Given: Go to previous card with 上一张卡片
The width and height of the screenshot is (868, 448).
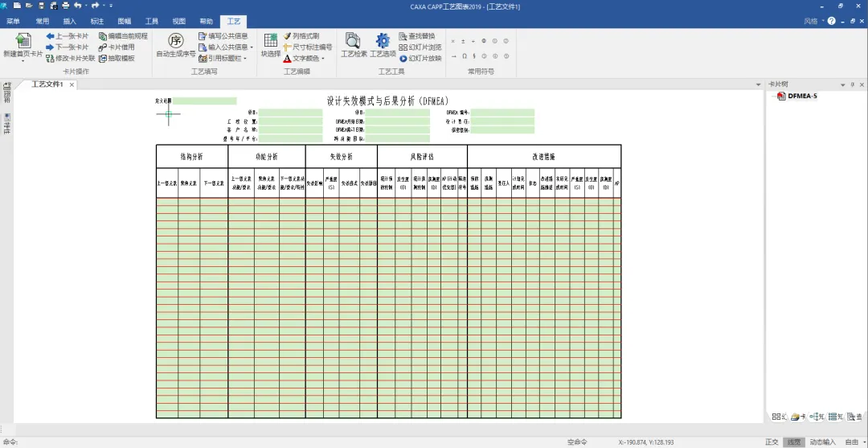Looking at the screenshot, I should (67, 36).
